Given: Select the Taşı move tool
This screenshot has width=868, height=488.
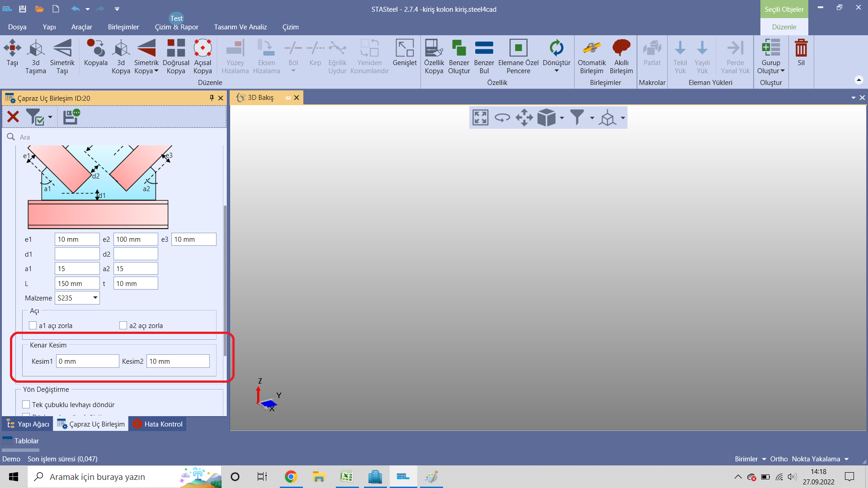Looking at the screenshot, I should tap(12, 53).
